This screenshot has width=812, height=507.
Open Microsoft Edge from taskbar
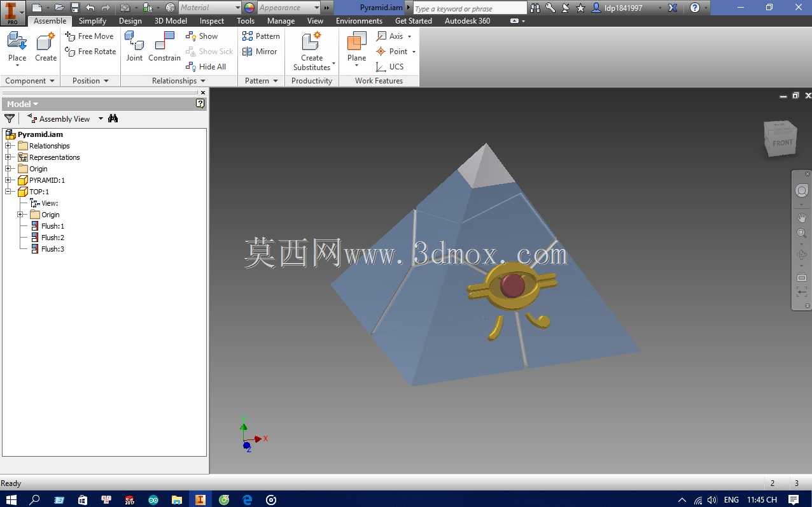(x=248, y=500)
